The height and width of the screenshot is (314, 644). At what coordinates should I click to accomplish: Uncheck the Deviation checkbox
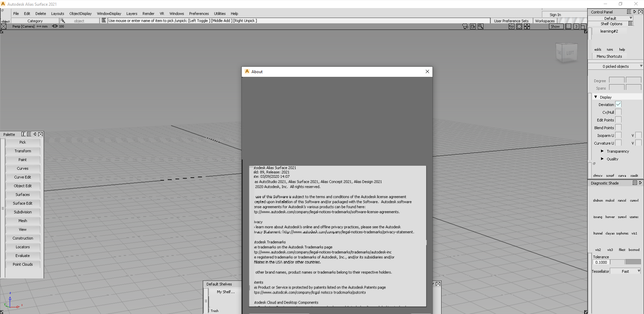point(618,104)
